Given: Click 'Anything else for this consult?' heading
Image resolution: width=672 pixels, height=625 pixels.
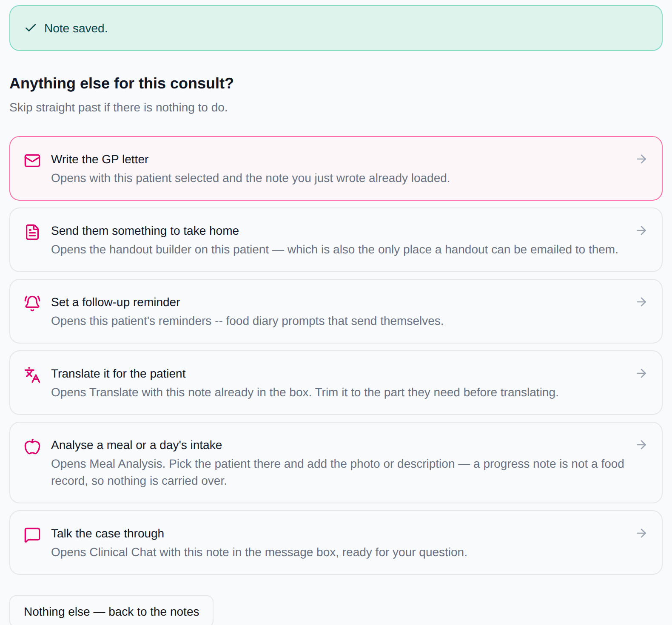Looking at the screenshot, I should point(122,83).
